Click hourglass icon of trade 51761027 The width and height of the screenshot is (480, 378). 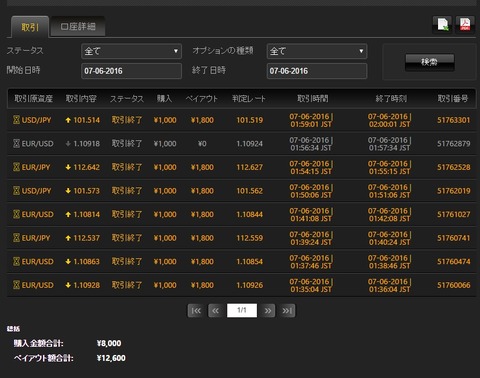point(16,214)
